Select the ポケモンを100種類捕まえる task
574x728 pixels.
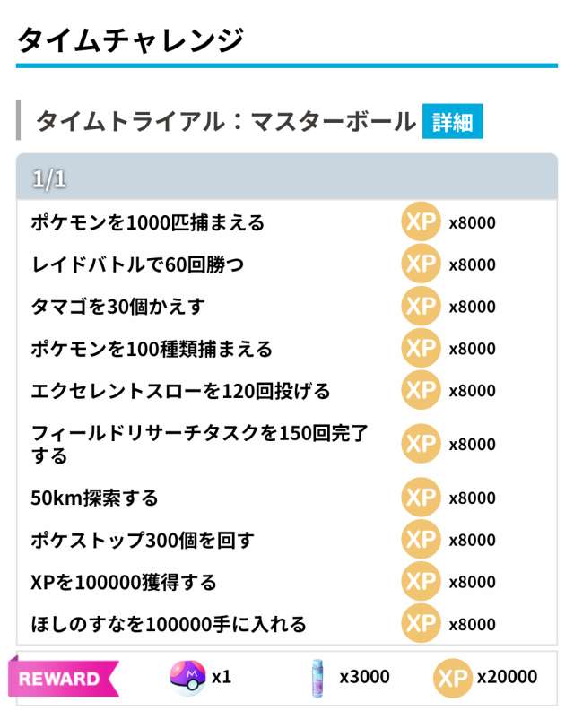coord(152,349)
